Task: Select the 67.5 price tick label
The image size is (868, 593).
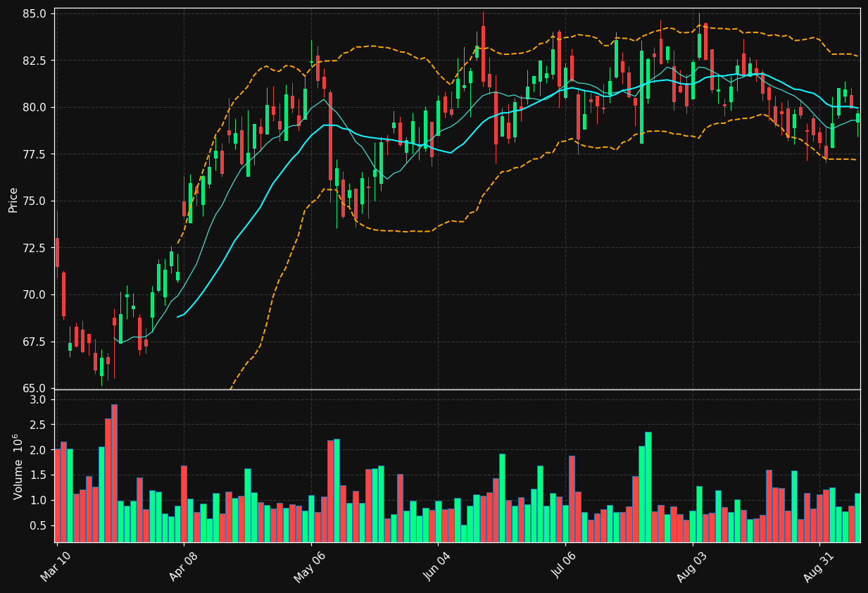Action: pos(35,342)
